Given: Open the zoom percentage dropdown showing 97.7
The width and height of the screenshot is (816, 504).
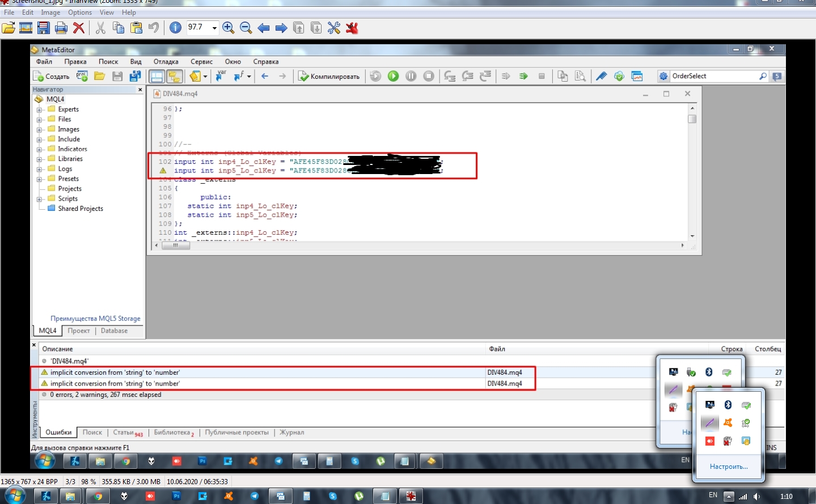Looking at the screenshot, I should (214, 28).
